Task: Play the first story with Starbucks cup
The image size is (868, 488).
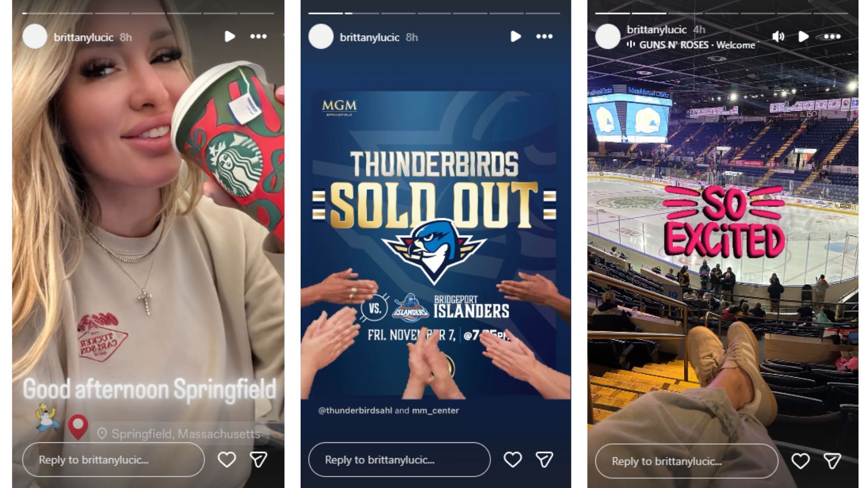Action: 230,37
